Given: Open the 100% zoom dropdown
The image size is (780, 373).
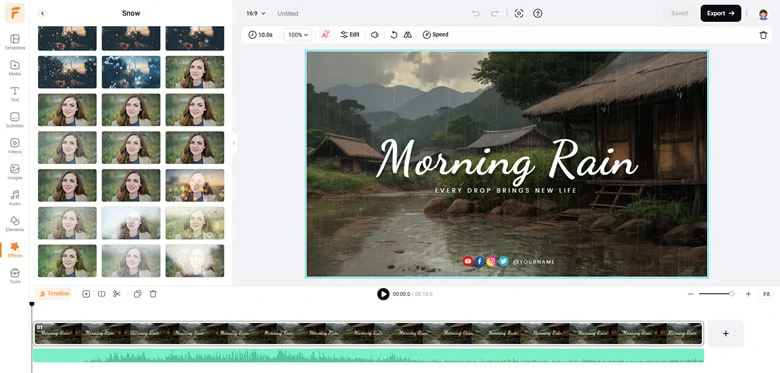Looking at the screenshot, I should pyautogui.click(x=297, y=35).
